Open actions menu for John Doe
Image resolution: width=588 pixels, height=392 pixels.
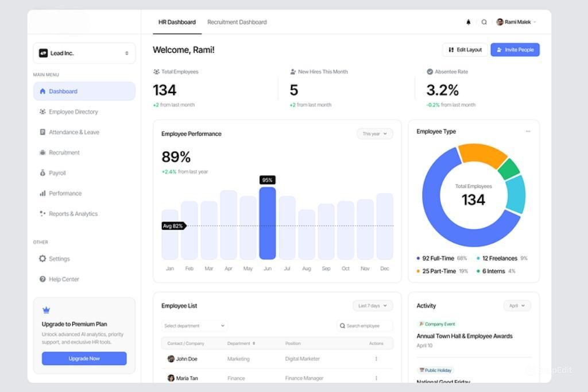(376, 359)
